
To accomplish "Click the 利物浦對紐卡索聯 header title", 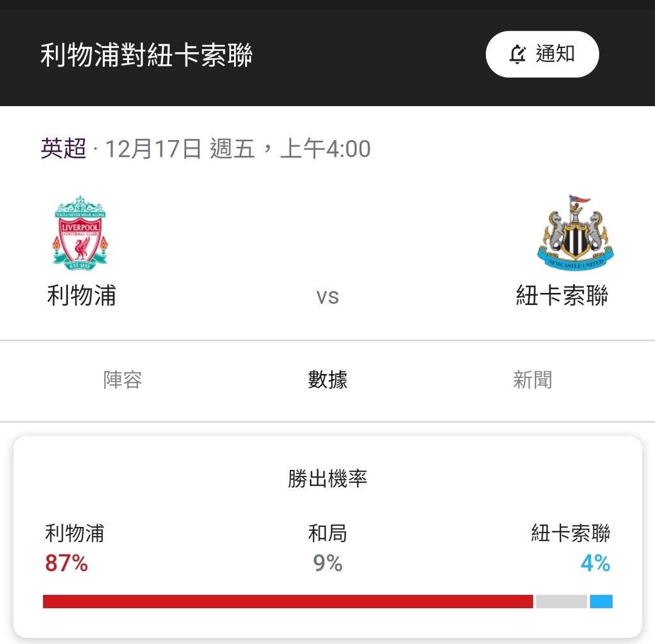I will click(146, 55).
